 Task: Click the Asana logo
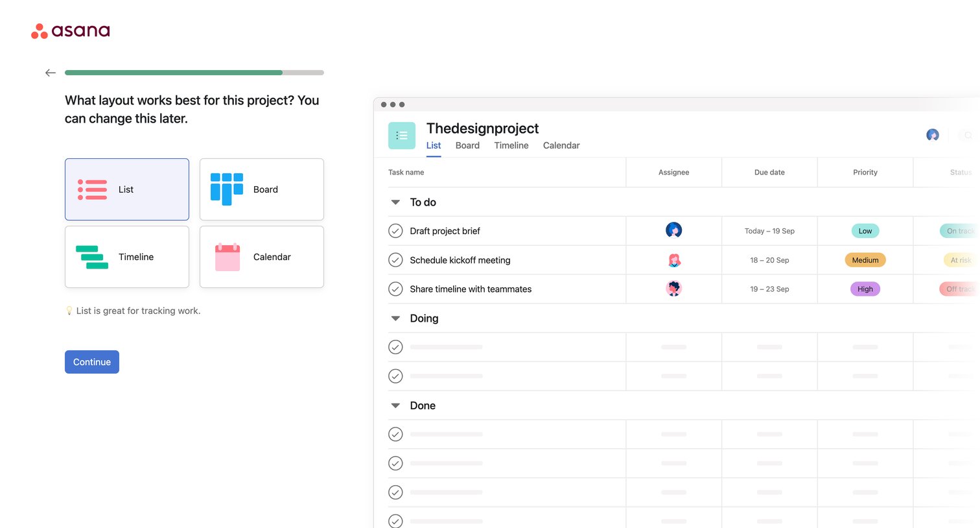click(x=71, y=30)
